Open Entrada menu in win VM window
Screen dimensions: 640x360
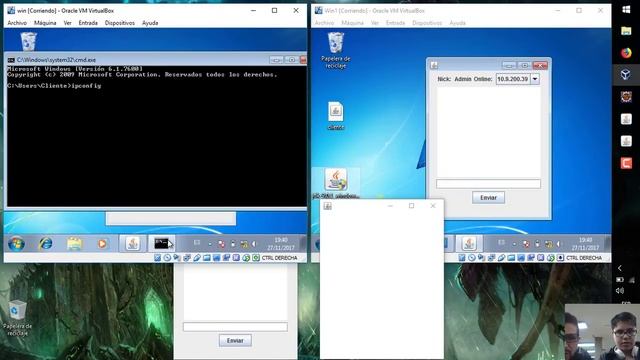(88, 23)
